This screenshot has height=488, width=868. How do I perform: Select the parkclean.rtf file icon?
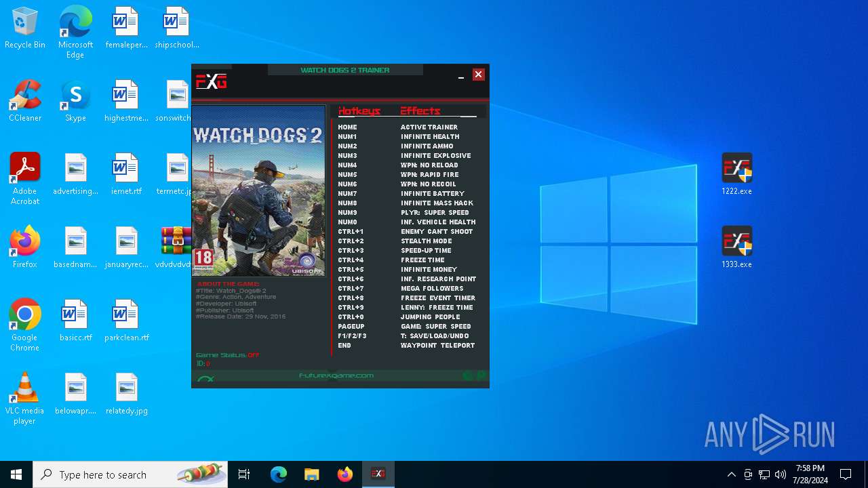[x=126, y=321]
